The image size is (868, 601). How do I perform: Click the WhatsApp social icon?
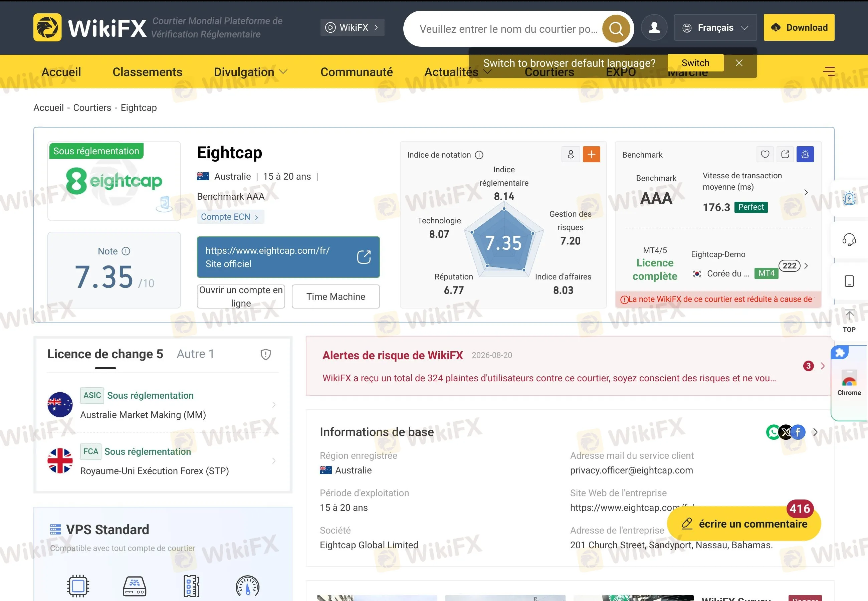774,432
